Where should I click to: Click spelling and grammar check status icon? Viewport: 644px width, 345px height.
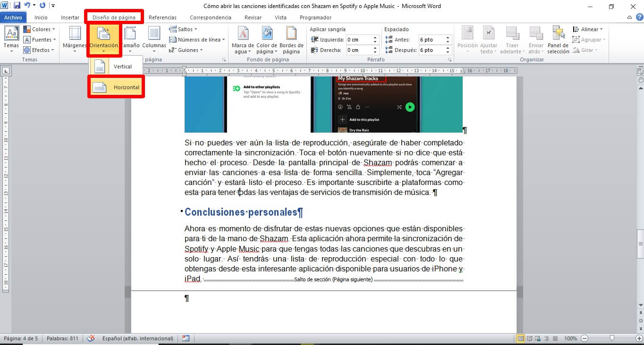[x=91, y=338]
